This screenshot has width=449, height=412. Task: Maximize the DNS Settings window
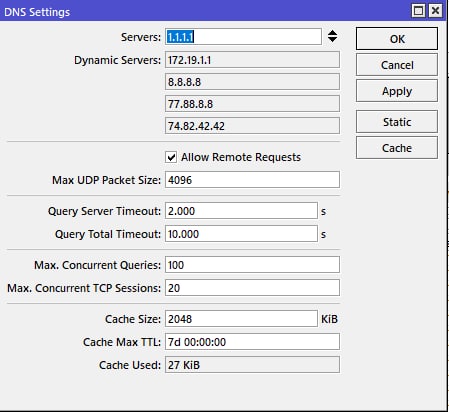[x=418, y=11]
